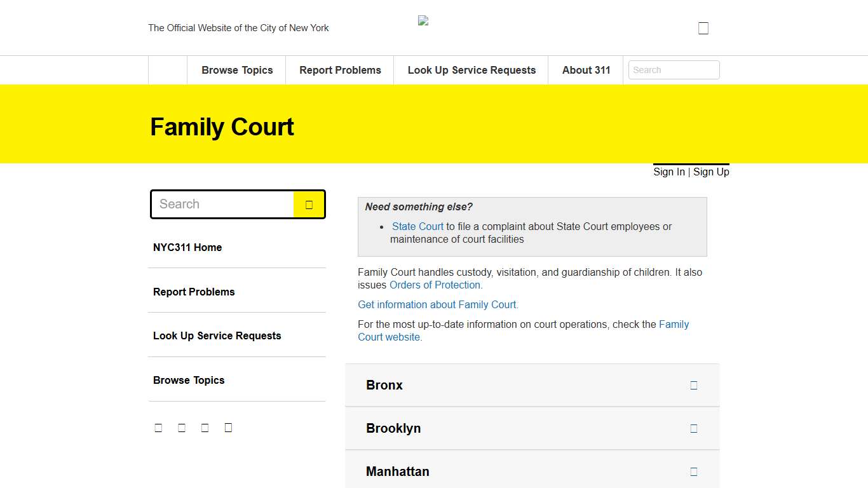Open the sidebar search button icon
The height and width of the screenshot is (488, 868).
click(309, 204)
